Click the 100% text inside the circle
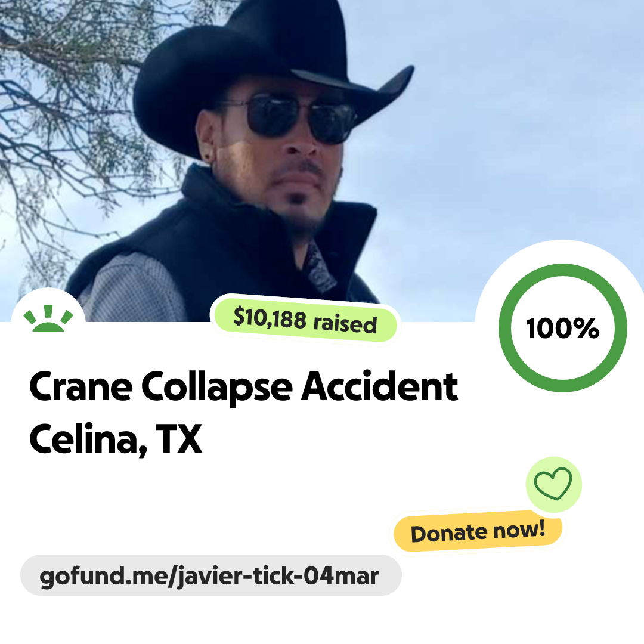 click(563, 329)
